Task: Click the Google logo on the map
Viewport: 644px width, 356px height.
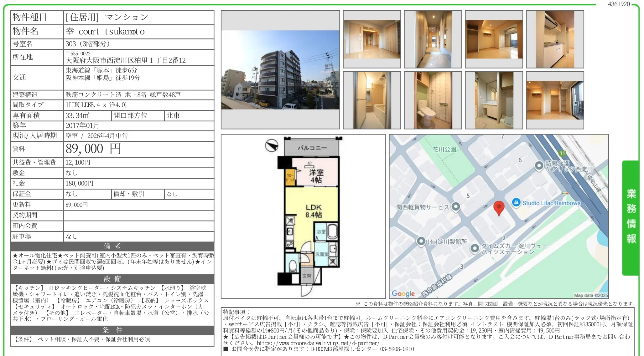Action: click(x=402, y=293)
